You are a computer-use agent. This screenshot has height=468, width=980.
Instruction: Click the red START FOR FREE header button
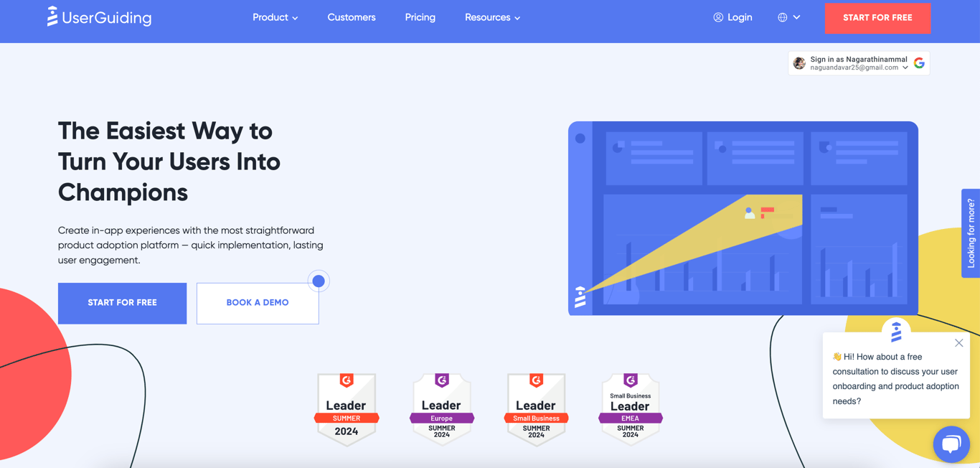coord(877,18)
